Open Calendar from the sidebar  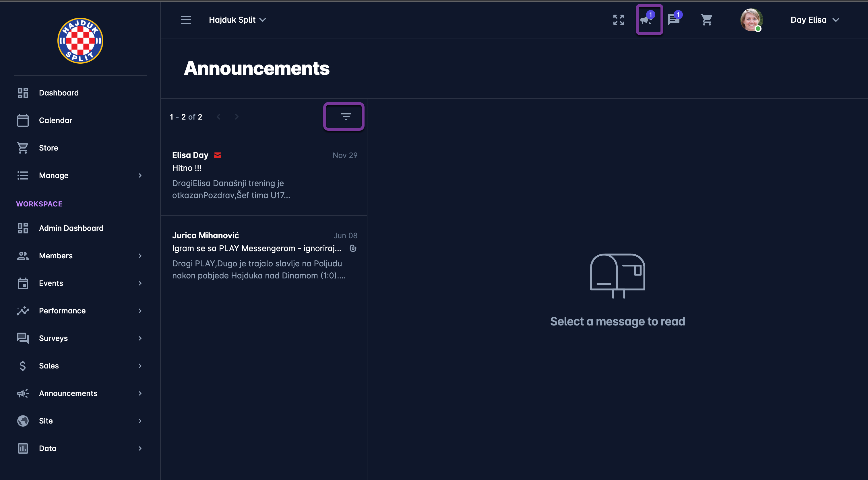tap(56, 120)
